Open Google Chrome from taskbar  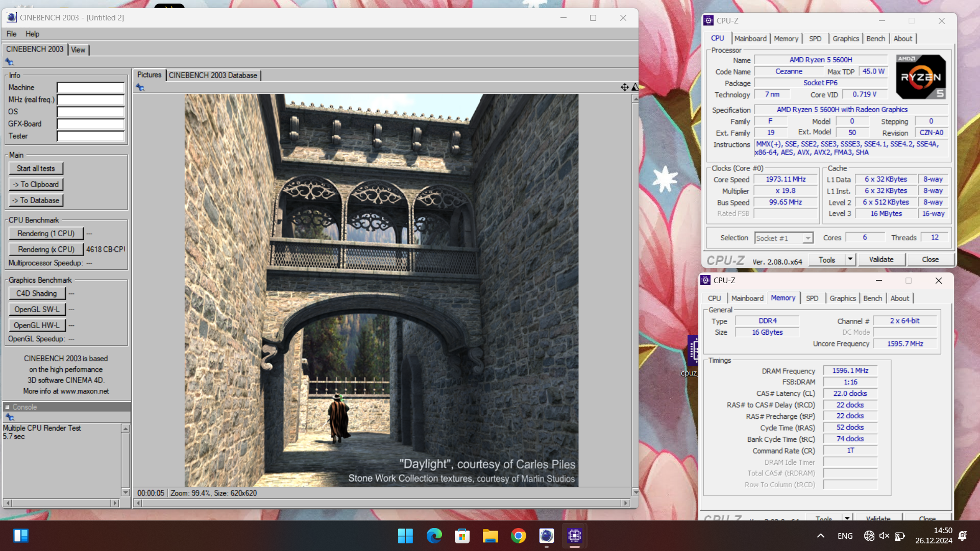[518, 536]
